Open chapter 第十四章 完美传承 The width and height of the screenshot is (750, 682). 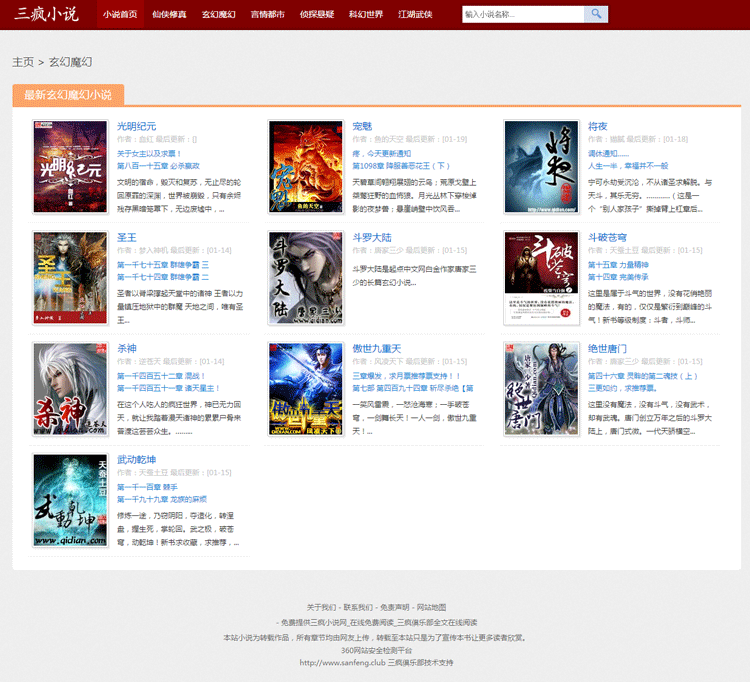click(x=618, y=277)
